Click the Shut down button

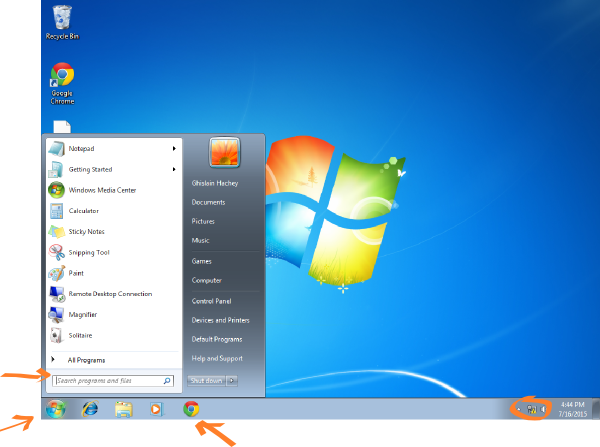(x=206, y=380)
